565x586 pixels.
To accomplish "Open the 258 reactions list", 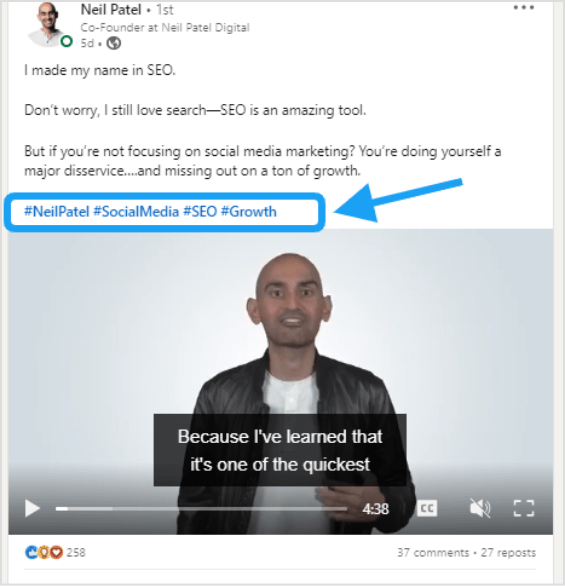I will (76, 552).
